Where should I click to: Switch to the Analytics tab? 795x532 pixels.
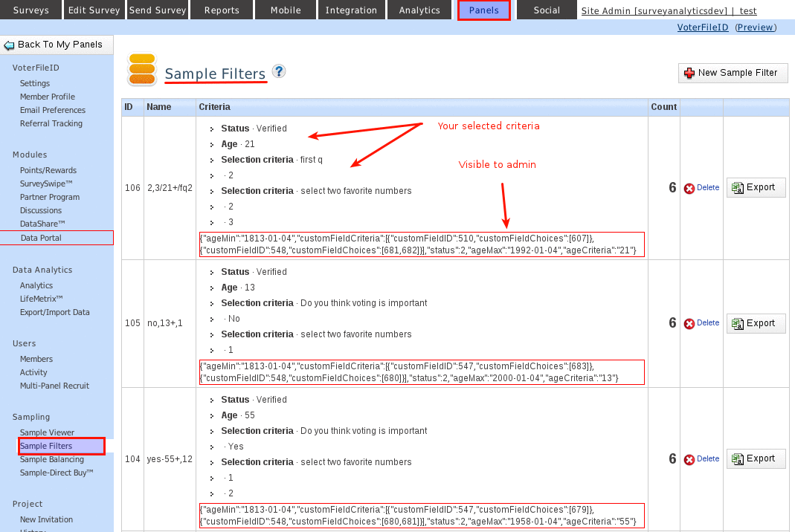coord(419,10)
